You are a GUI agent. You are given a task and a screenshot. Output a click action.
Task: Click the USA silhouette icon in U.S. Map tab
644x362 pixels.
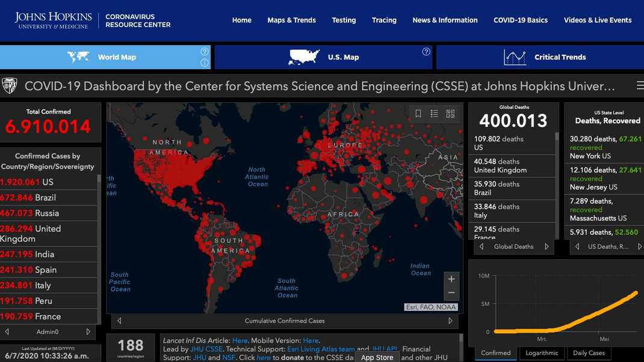pyautogui.click(x=304, y=57)
